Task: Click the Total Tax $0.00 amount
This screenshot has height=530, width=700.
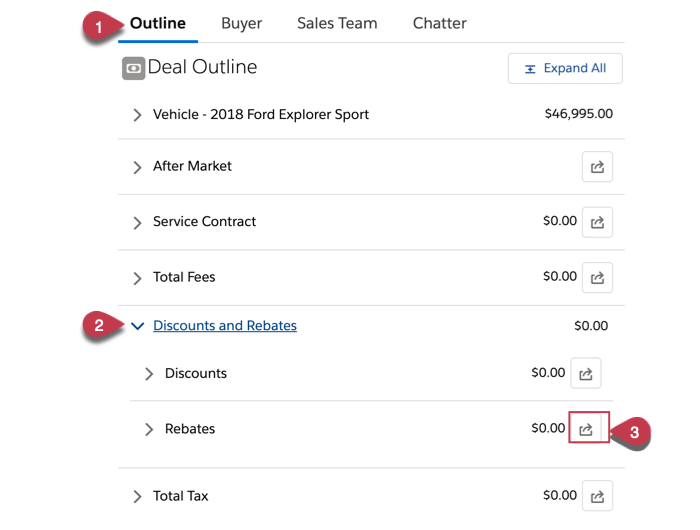Action: click(560, 495)
